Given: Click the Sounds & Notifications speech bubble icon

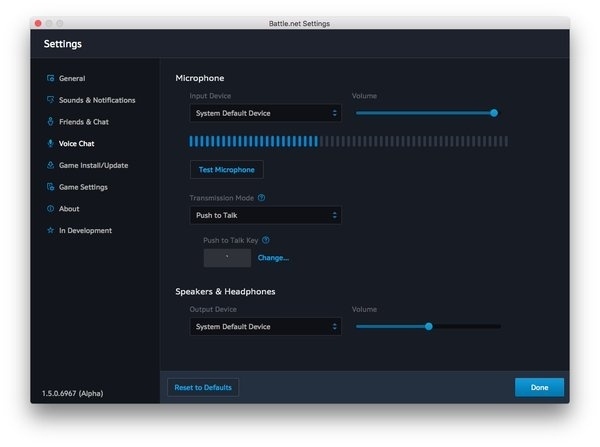Looking at the screenshot, I should tap(51, 100).
